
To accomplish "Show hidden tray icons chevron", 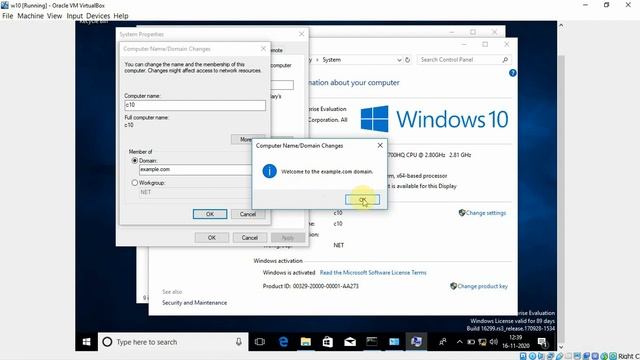I will tap(460, 342).
